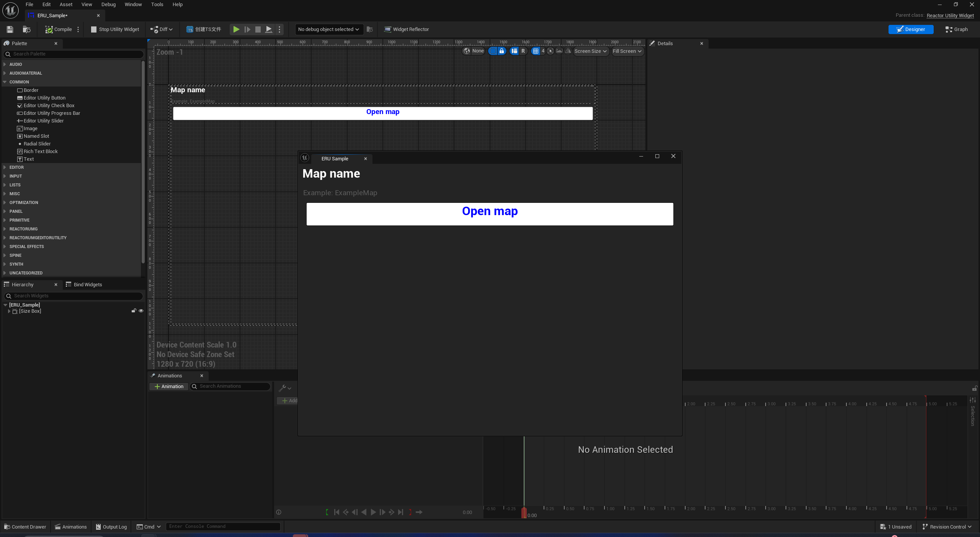Expand the EDITOR palette category

pos(16,167)
